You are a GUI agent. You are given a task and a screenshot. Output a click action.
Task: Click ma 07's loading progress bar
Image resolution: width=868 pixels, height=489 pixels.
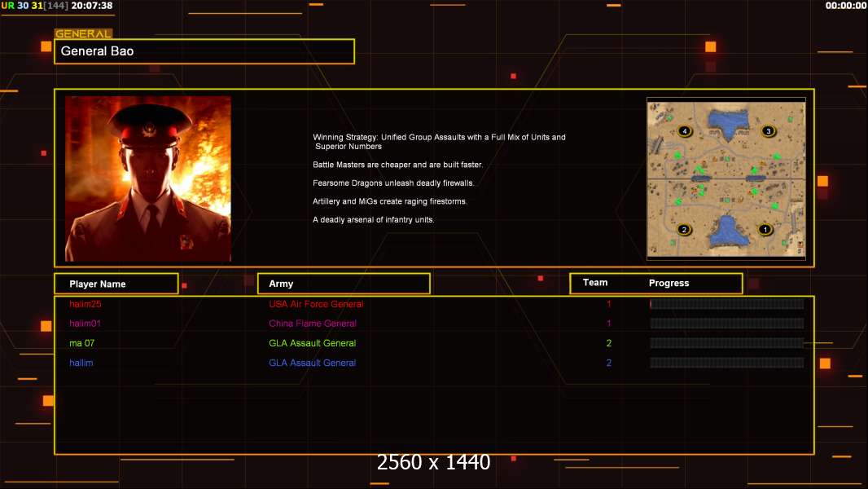[727, 343]
